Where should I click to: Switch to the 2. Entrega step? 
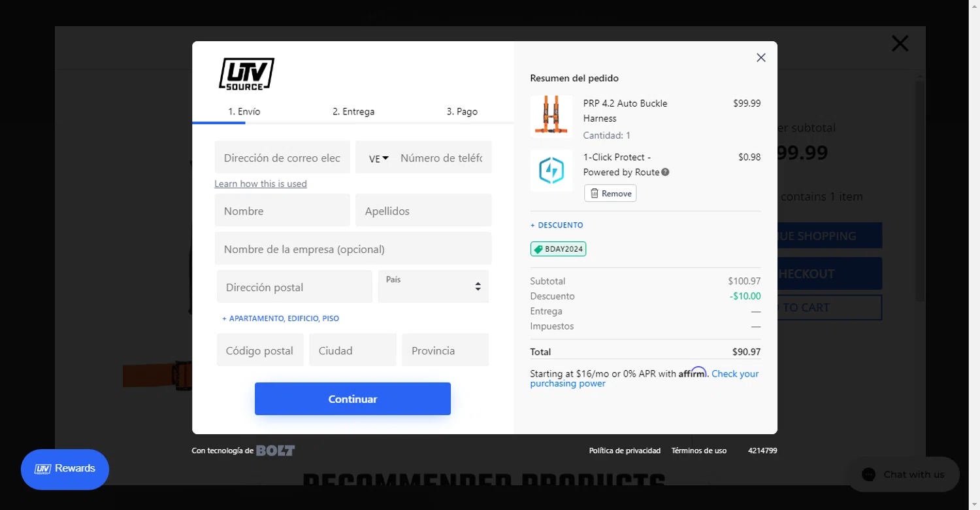coord(353,112)
